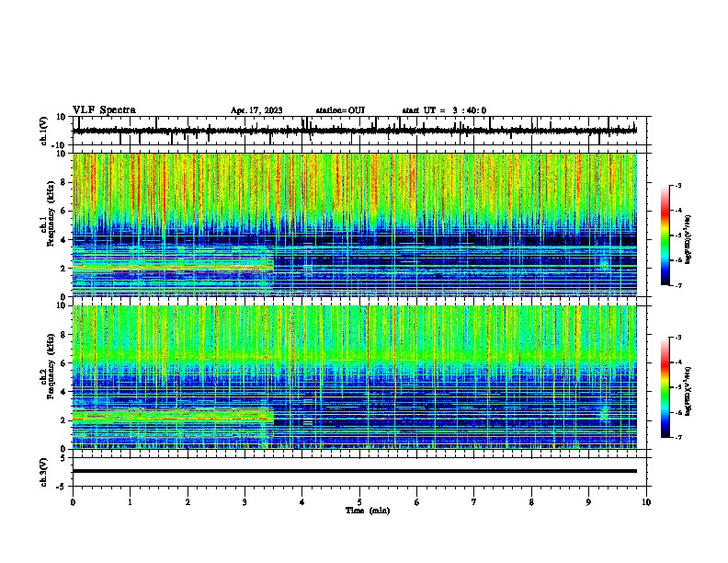
Task: Click time axis tick label '0'
Action: (x=73, y=502)
